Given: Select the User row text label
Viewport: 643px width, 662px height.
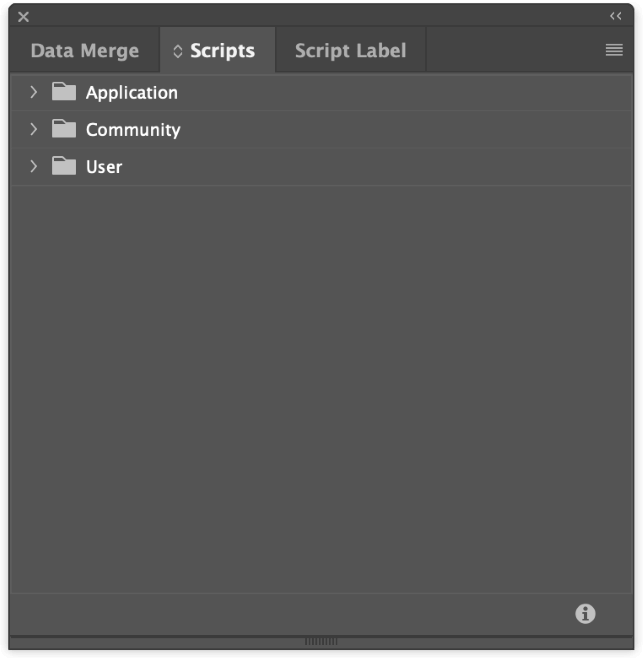Looking at the screenshot, I should click(104, 167).
